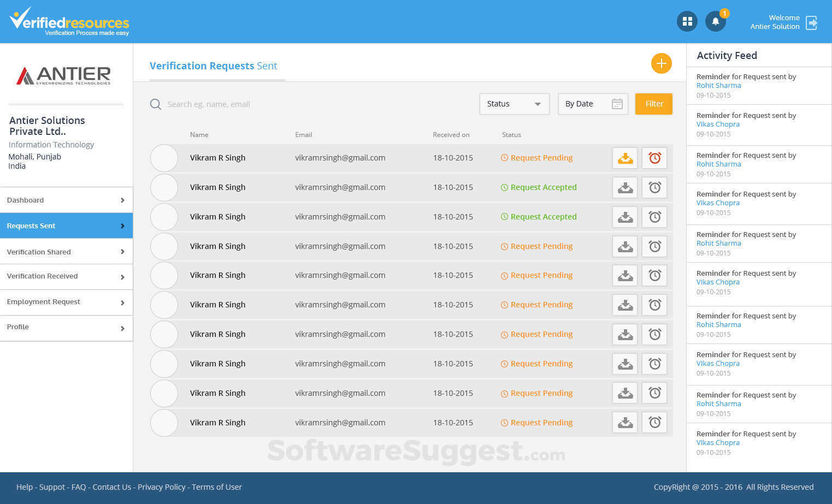Open the notifications bell with badge

pos(716,21)
